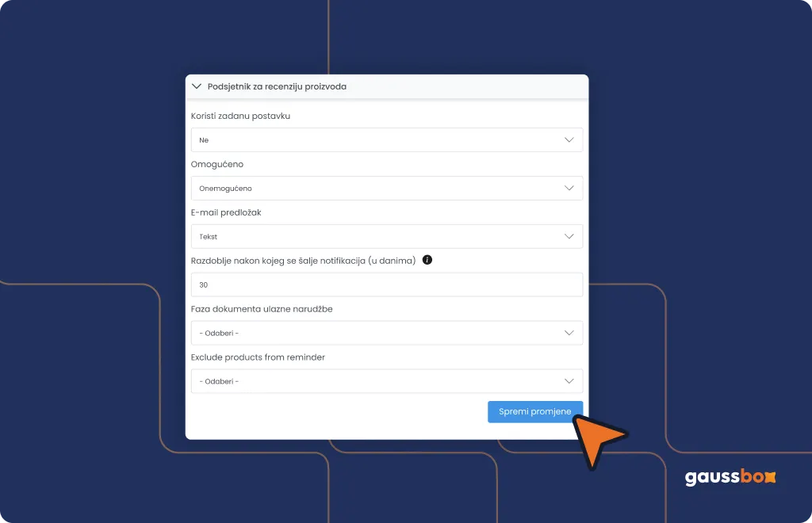Click chevron arrow in Koristi zadanu postavku field
Screen dimensions: 812x523
point(569,139)
